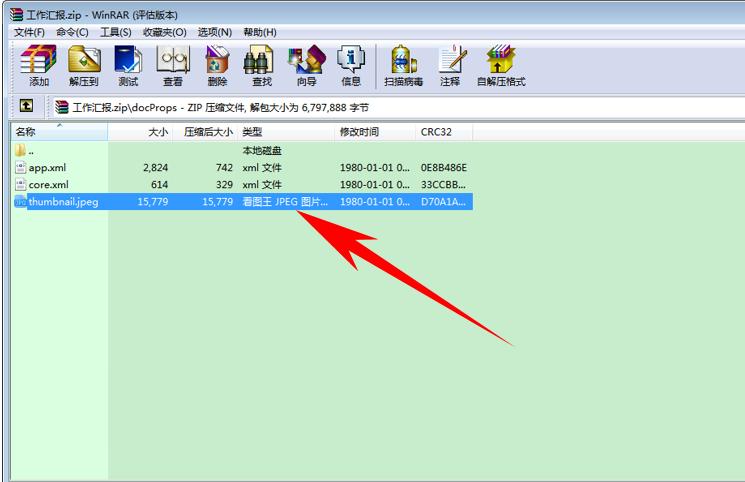Click the 扫描病毒 (Virus Scan) icon
Screen dimensions: 745x482
tap(403, 59)
